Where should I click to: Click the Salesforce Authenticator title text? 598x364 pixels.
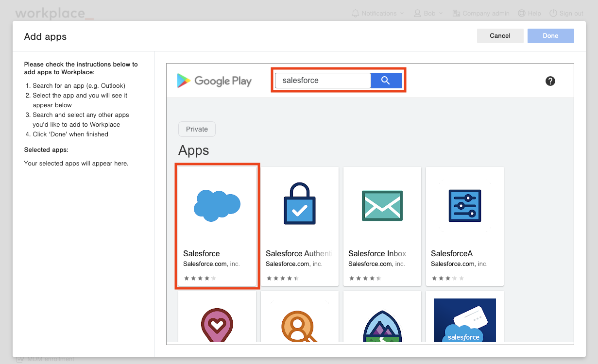pyautogui.click(x=299, y=253)
